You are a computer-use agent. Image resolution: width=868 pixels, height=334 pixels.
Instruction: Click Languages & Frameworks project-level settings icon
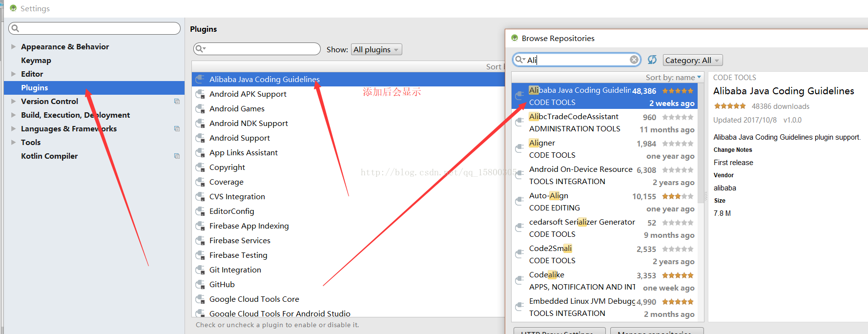(177, 128)
